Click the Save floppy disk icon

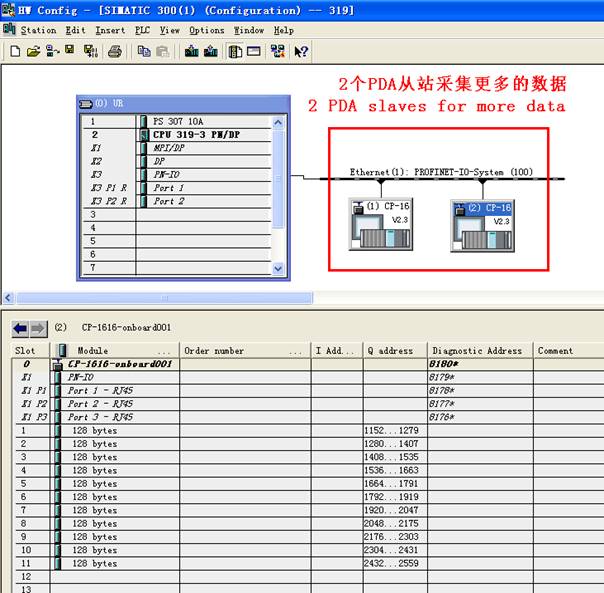coord(70,51)
